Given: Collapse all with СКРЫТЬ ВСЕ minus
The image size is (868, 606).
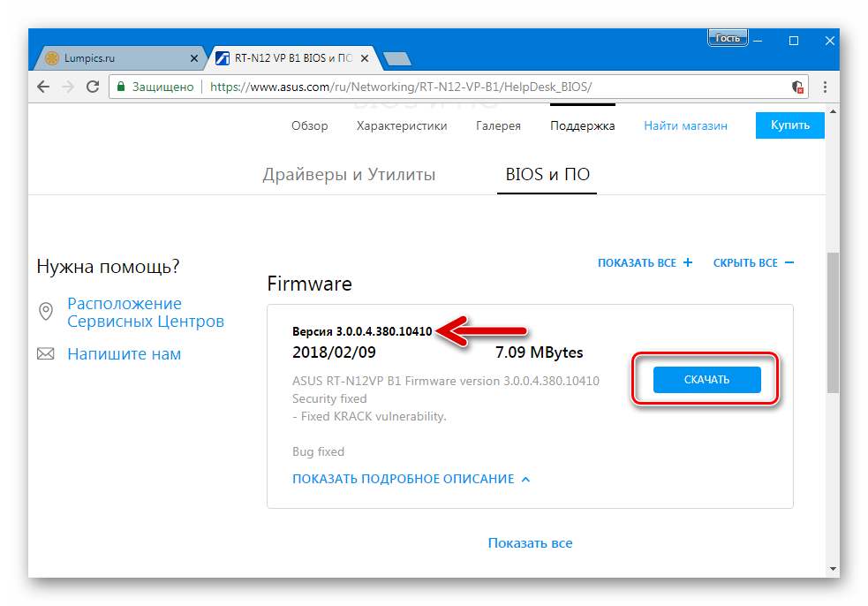Looking at the screenshot, I should coord(753,263).
